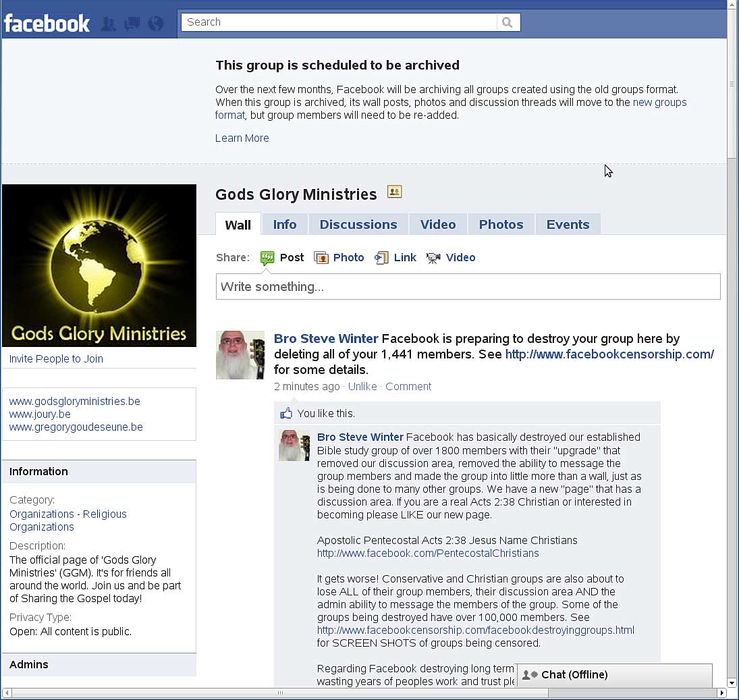Viewport: 739px width, 700px height.
Task: Click Invite People to Join
Action: (x=56, y=358)
